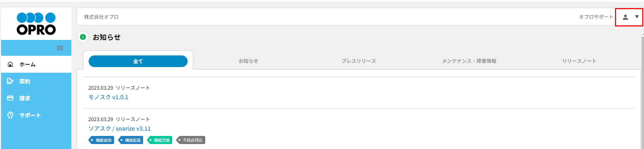Open the メンテナンス・障害情報 tab
Screen dimensions: 644x149
pyautogui.click(x=469, y=61)
